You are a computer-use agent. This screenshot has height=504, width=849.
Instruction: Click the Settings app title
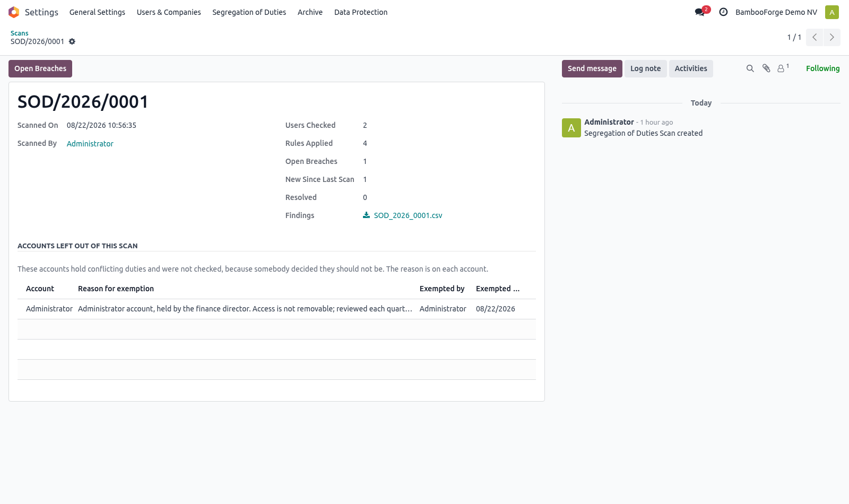[41, 12]
